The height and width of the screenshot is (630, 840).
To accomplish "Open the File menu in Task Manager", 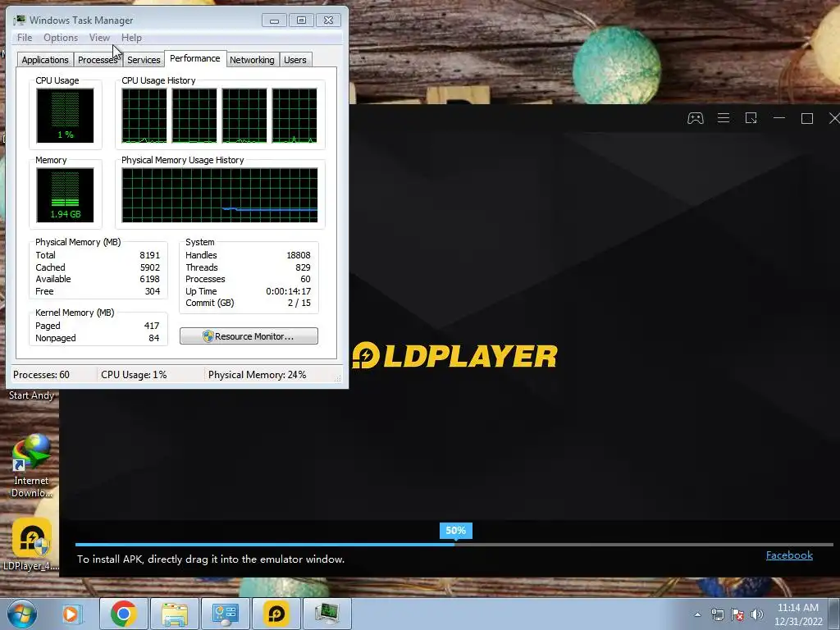I will [25, 38].
